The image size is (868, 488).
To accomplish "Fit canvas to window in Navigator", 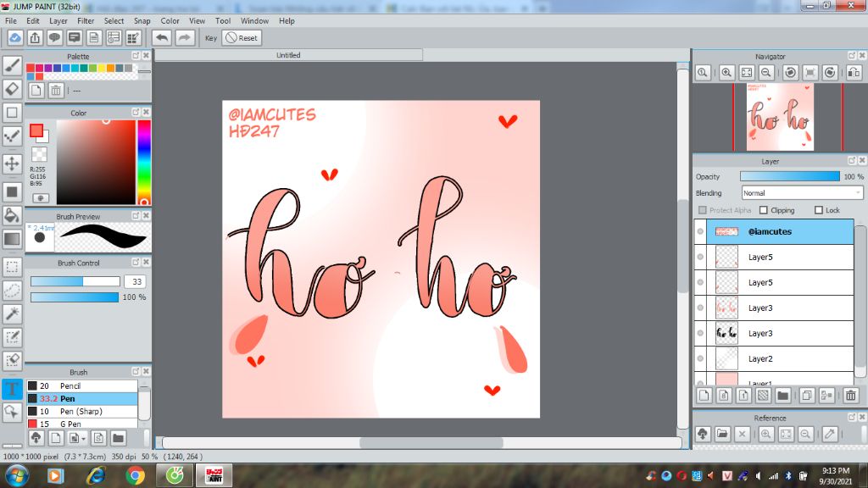I will point(746,73).
